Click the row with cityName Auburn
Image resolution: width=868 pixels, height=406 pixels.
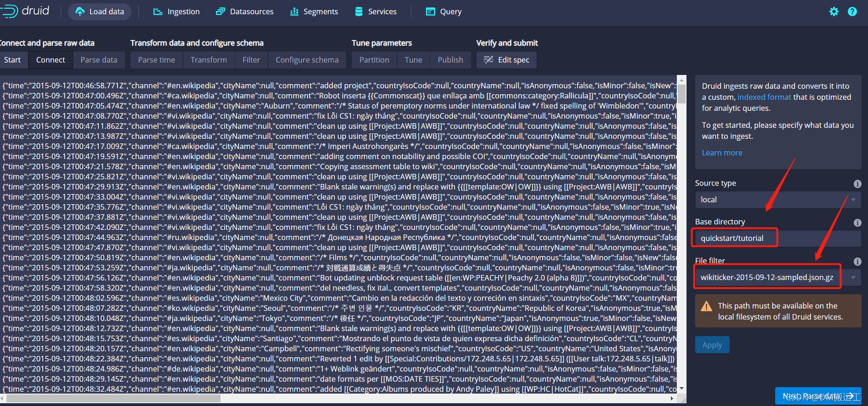(339, 106)
